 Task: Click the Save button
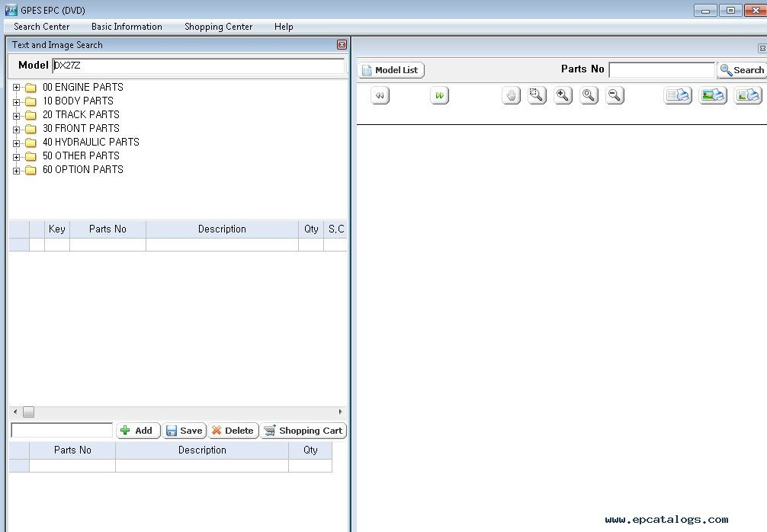(x=185, y=431)
